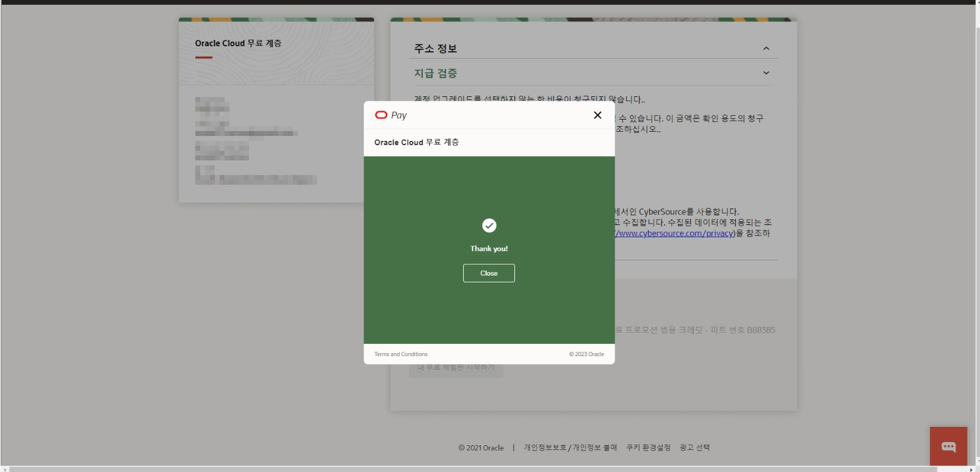980x472 pixels.
Task: Open 개인정보보호/개인정보 불매 footer link
Action: [x=571, y=448]
